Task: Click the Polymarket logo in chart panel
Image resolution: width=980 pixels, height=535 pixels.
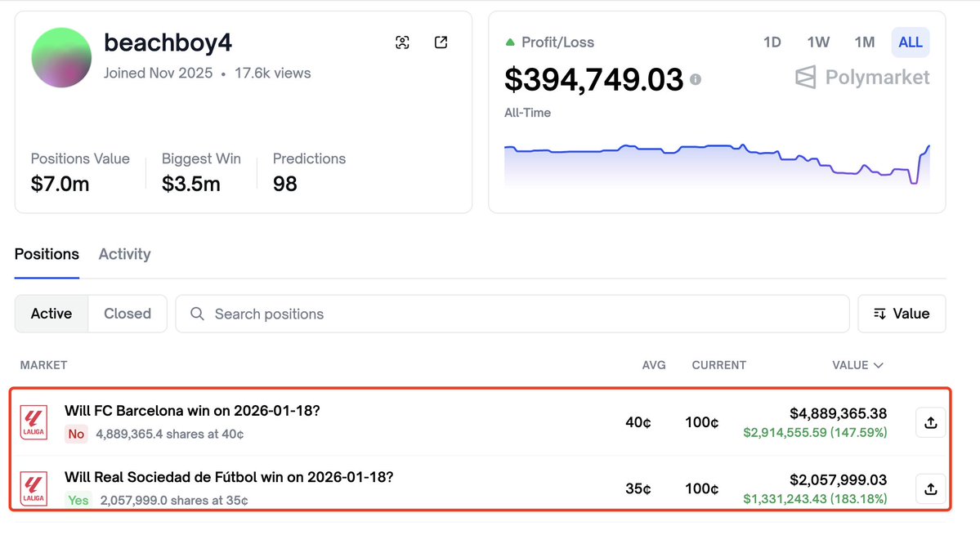Action: 862,78
